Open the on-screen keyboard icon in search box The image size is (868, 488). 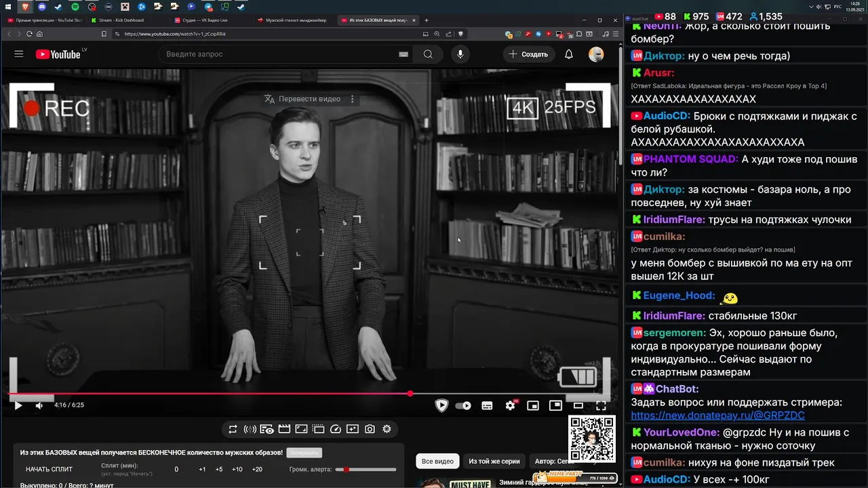pyautogui.click(x=403, y=54)
